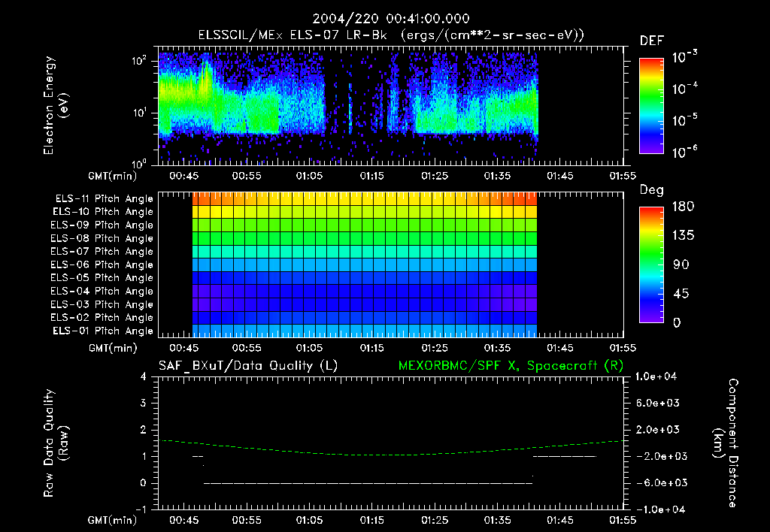Select the Raw Data Quality axis label

[x=56, y=443]
